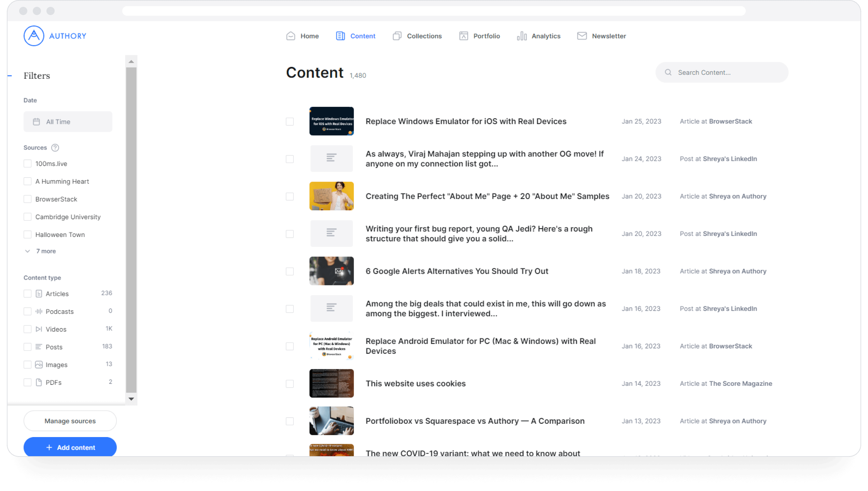Screen dimensions: 868x491
Task: Click the calendar icon in All Time
Action: click(x=36, y=122)
